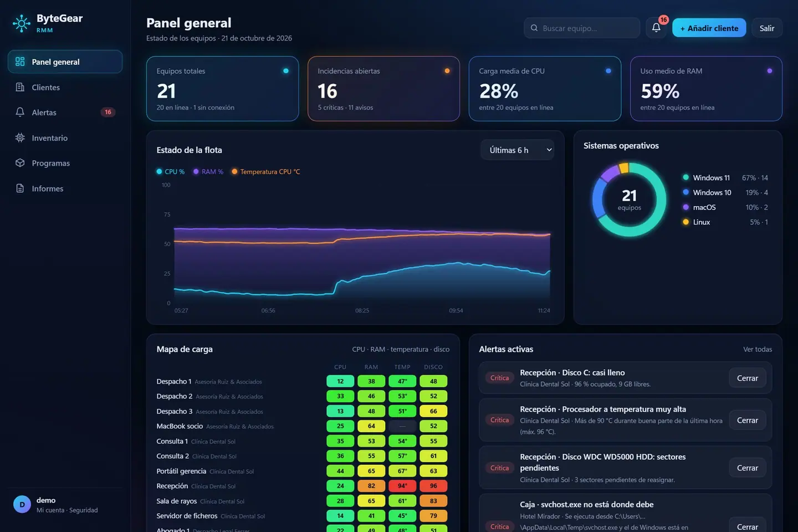
Task: Toggle the RAM % legend series
Action: click(208, 172)
